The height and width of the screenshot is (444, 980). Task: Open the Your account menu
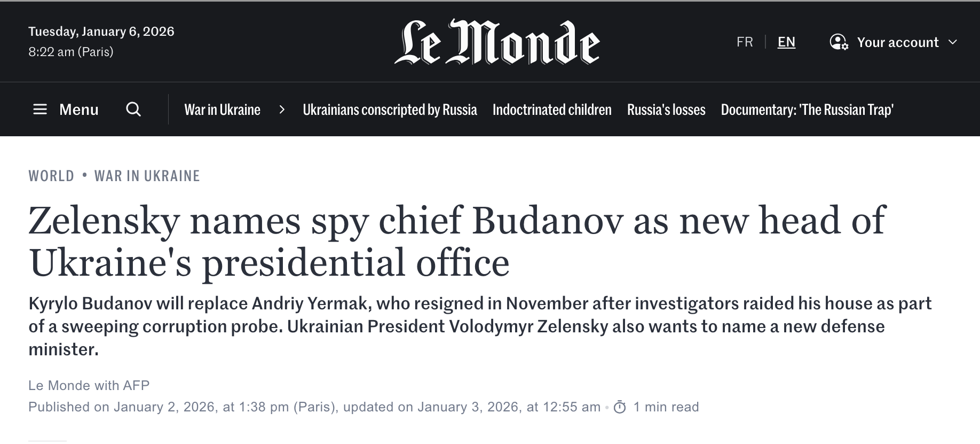(x=897, y=42)
